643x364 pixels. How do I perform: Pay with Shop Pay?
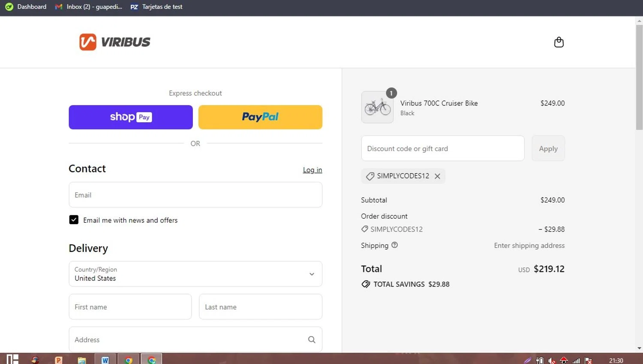(131, 117)
